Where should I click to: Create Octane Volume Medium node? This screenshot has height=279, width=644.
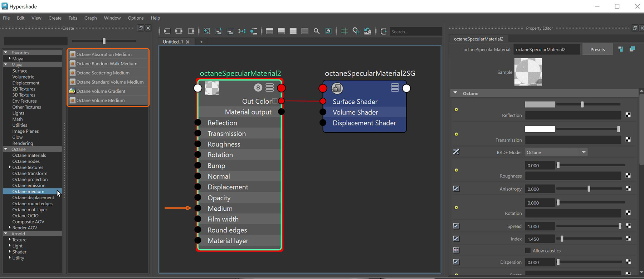click(x=108, y=101)
